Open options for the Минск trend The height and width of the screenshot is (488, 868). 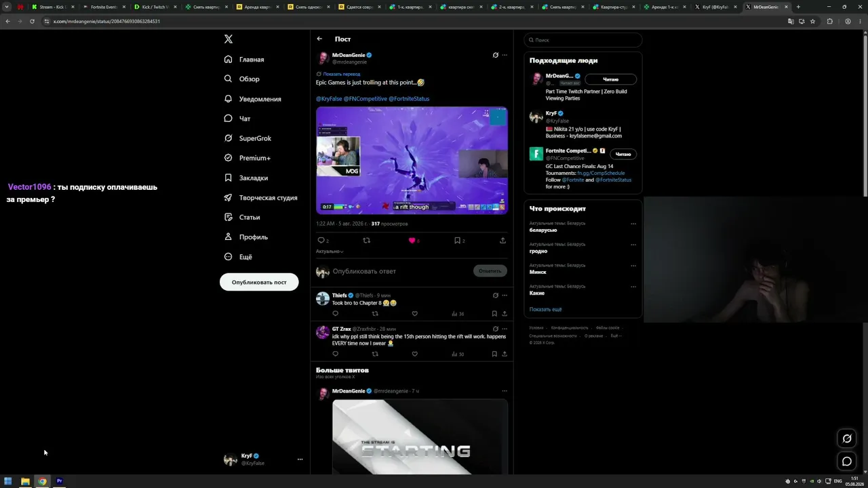click(633, 266)
